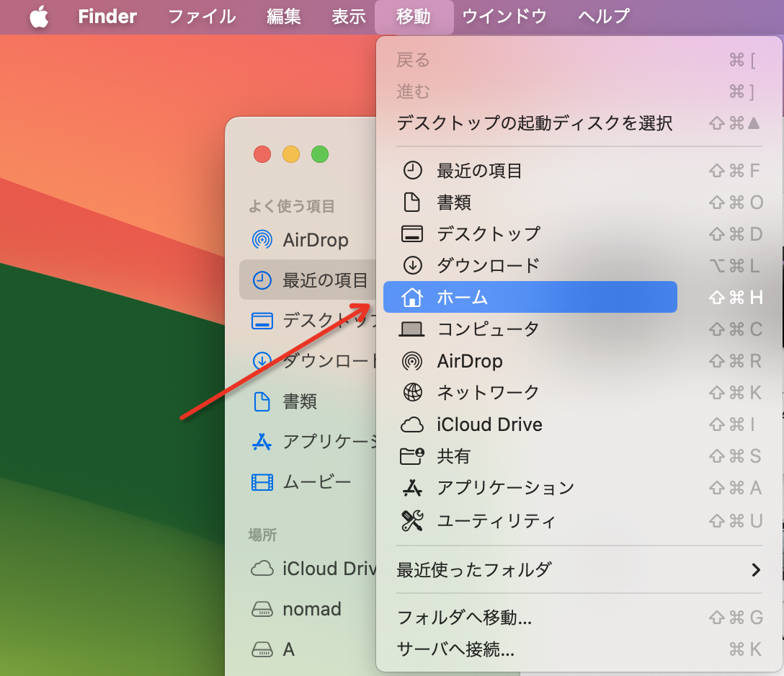Select ダウンロード in the 移動 menu
Image resolution: width=784 pixels, height=676 pixels.
[x=488, y=265]
